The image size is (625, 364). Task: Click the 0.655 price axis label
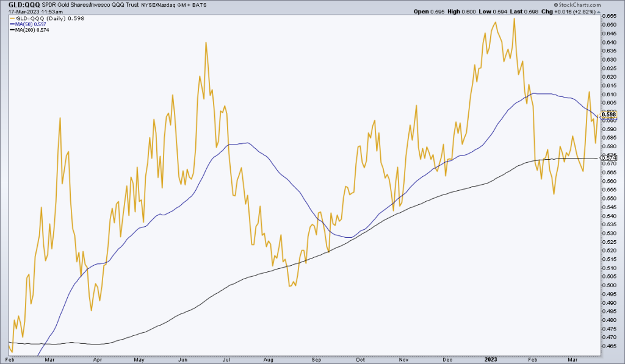click(610, 16)
